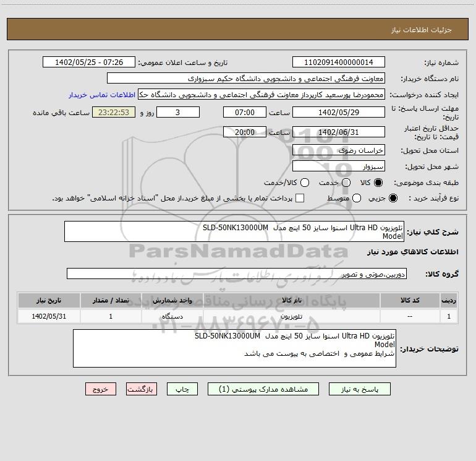
Task: Click the buyer organization name field
Action: pos(246,79)
